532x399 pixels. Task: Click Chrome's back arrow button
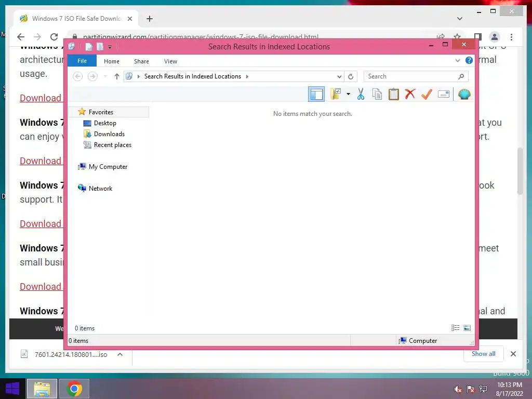21,37
